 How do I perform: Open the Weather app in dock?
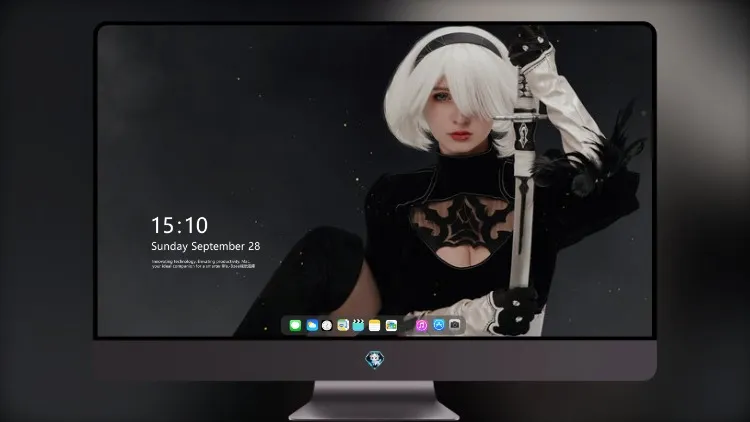(x=312, y=325)
